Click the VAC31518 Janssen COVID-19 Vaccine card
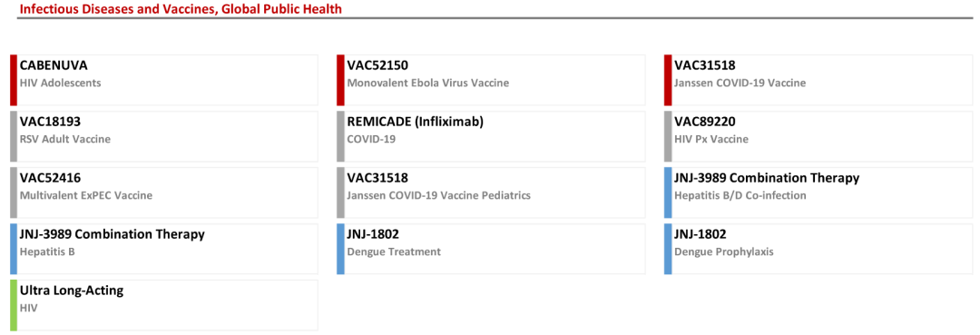The height and width of the screenshot is (335, 980). (x=818, y=80)
